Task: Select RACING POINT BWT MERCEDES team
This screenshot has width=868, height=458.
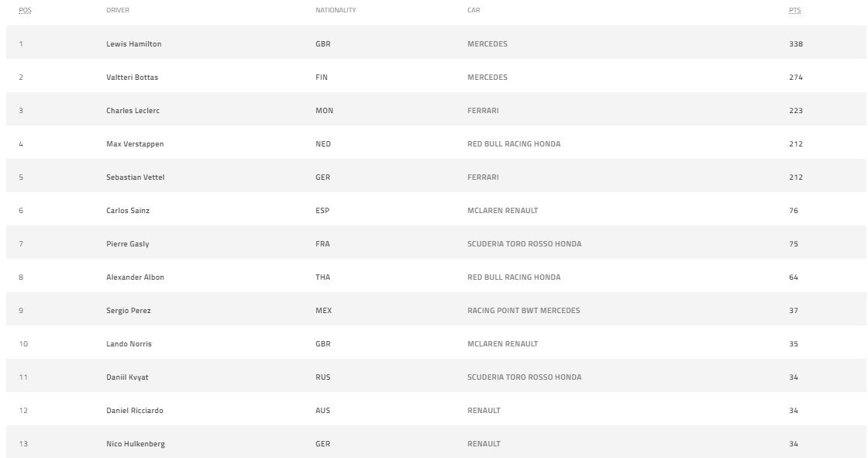Action: coord(524,310)
